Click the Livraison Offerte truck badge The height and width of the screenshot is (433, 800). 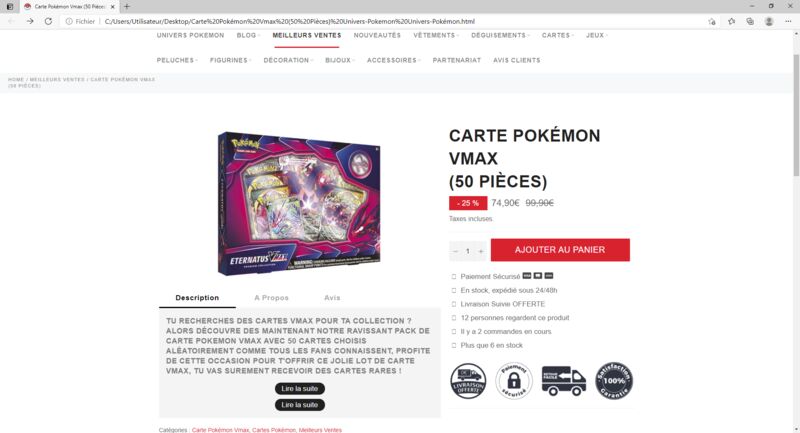(x=468, y=381)
